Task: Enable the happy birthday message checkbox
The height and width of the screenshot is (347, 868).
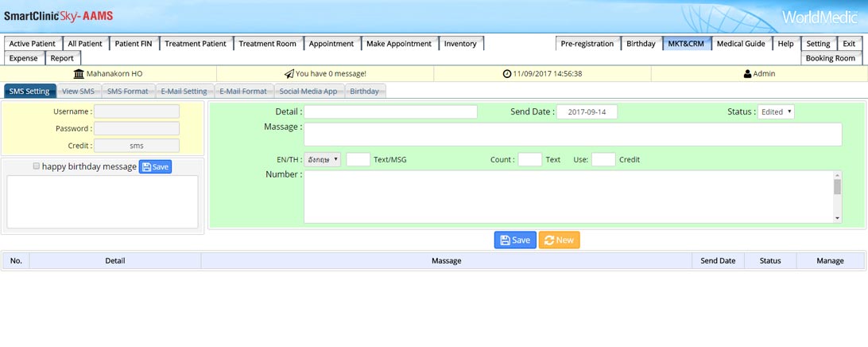Action: (x=37, y=166)
